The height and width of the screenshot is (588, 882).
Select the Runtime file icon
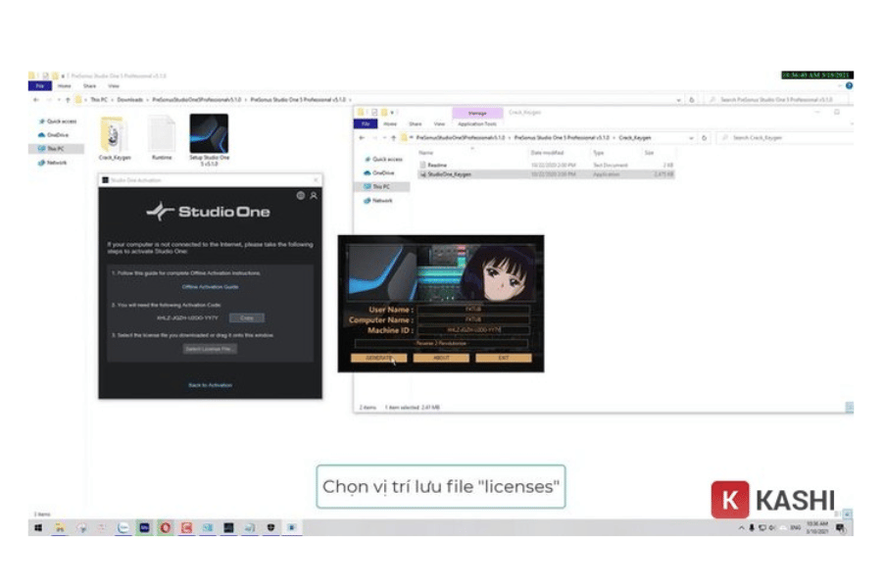tap(161, 134)
